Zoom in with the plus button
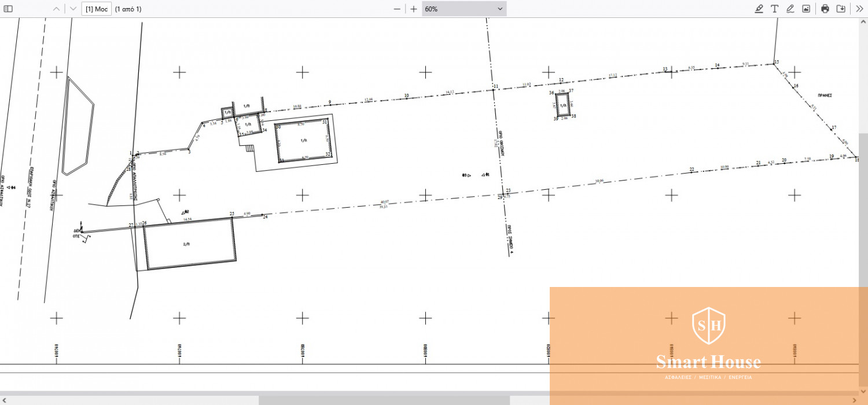Image resolution: width=868 pixels, height=405 pixels. tap(414, 9)
